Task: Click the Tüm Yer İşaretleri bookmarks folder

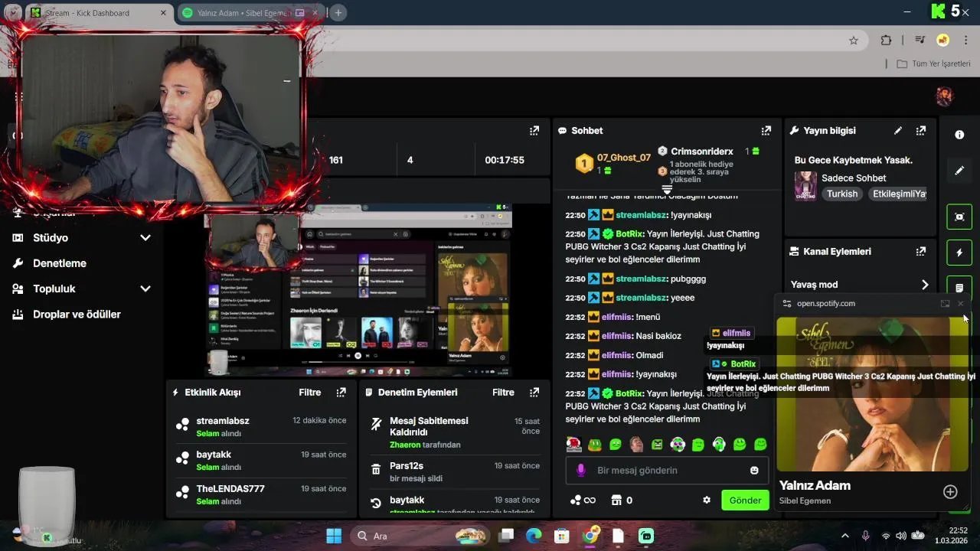Action: (x=933, y=64)
